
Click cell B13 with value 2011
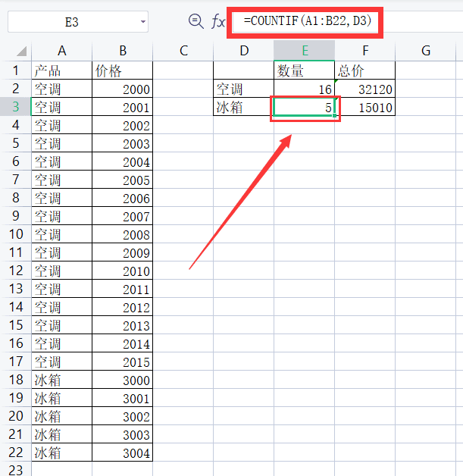[x=123, y=289]
